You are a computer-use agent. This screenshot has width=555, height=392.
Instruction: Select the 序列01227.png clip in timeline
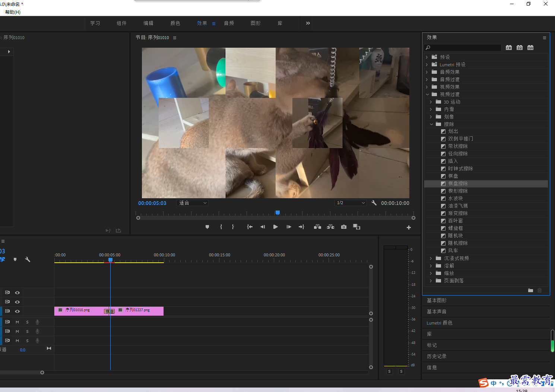tap(139, 311)
